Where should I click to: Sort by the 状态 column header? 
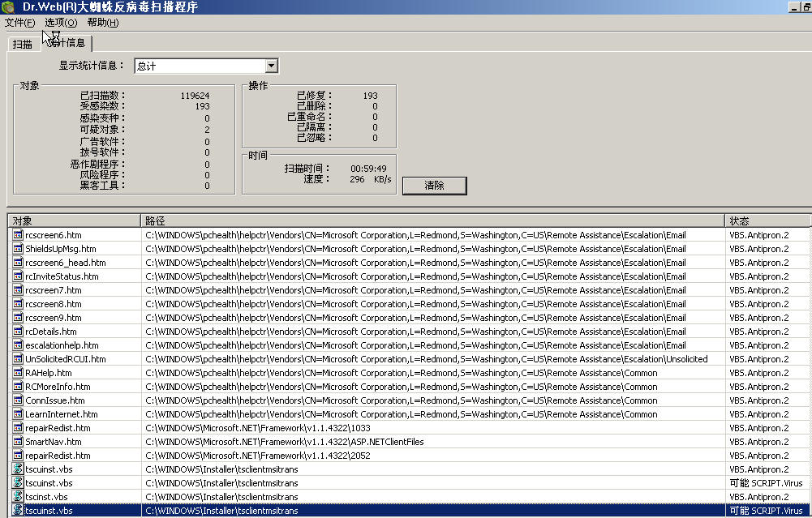(x=768, y=221)
